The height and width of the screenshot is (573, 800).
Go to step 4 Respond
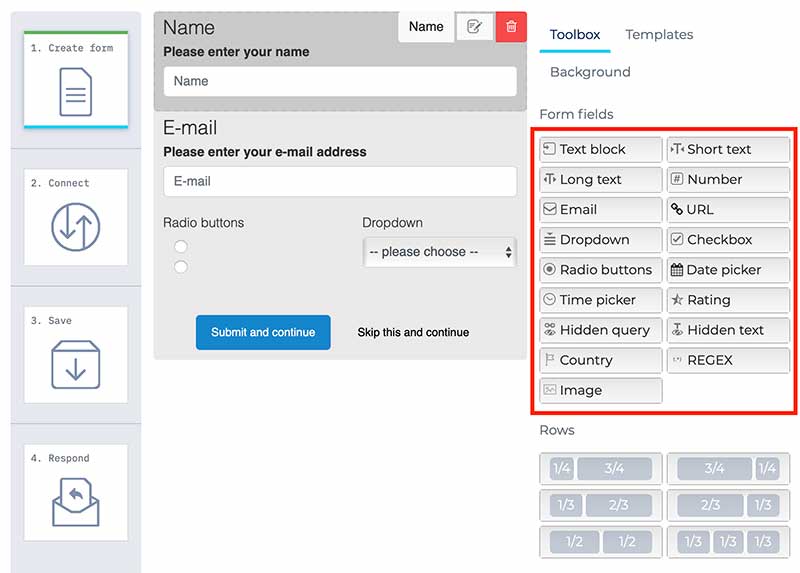point(76,493)
